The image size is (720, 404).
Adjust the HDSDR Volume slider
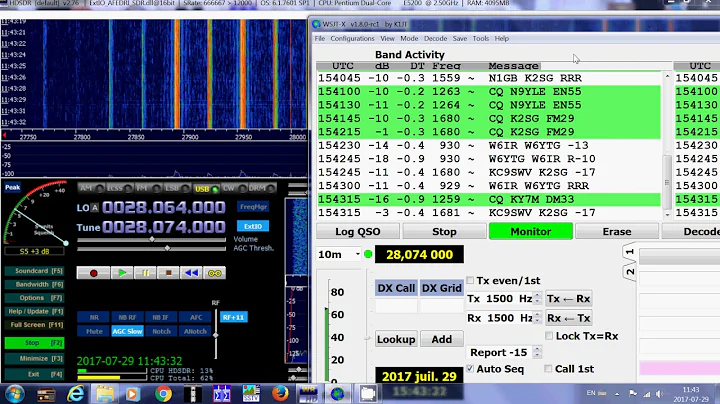tap(152, 240)
